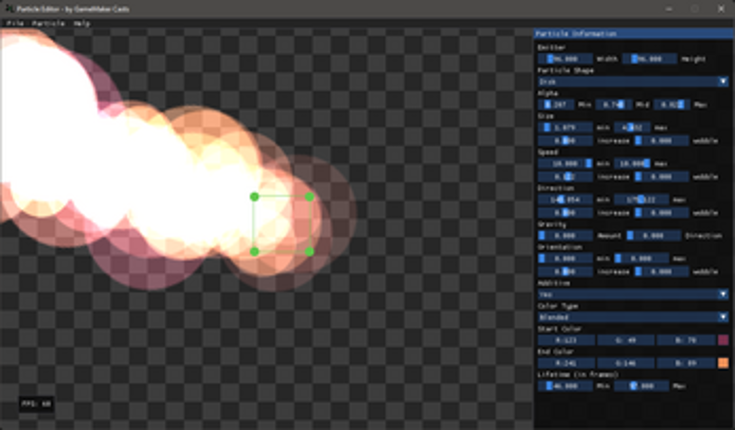Set the Speed wobble slider
The width and height of the screenshot is (735, 430).
661,177
